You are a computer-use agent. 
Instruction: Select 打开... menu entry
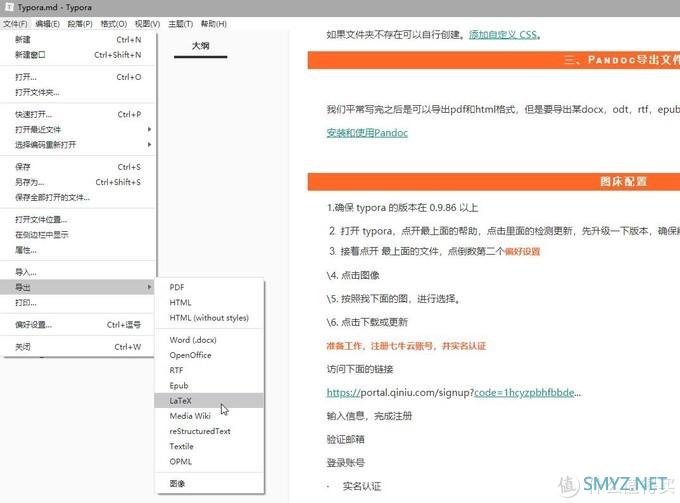(x=78, y=77)
